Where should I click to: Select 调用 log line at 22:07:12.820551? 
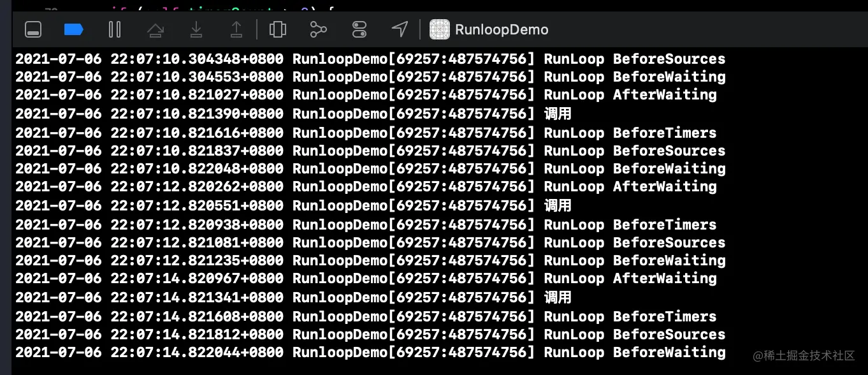pos(293,206)
